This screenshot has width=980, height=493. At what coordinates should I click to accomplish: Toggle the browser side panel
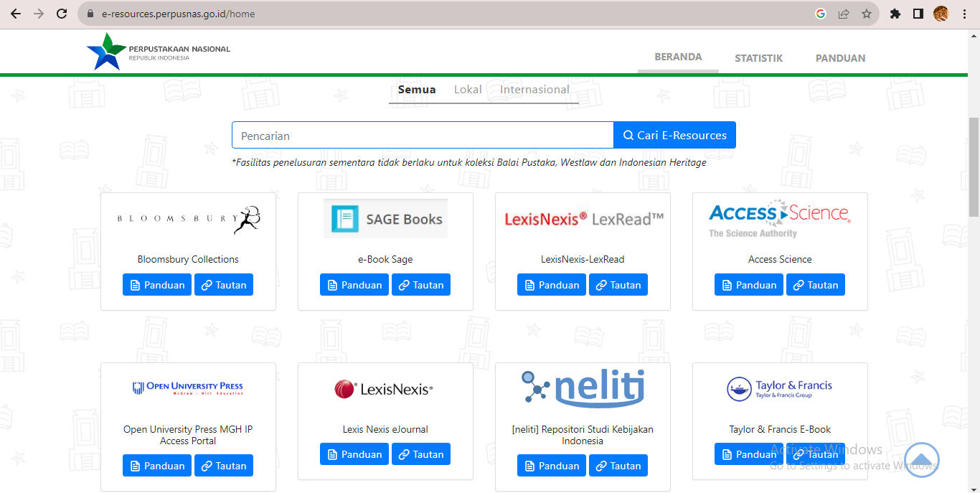(918, 14)
